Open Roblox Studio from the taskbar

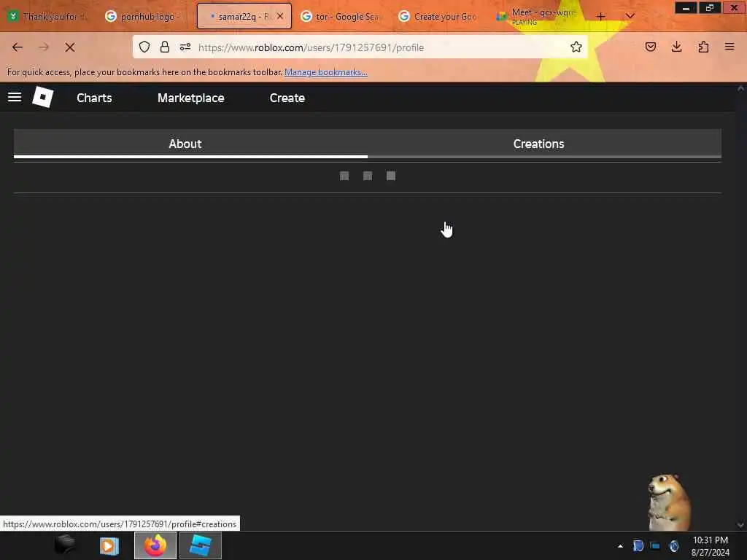coord(201,545)
